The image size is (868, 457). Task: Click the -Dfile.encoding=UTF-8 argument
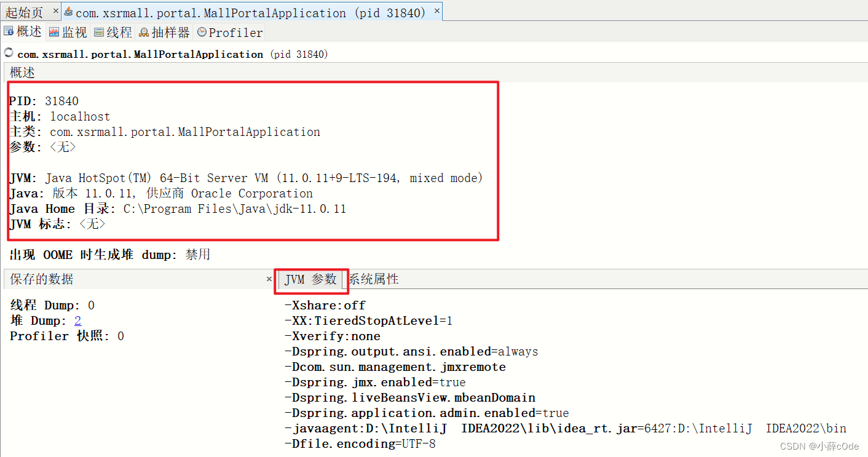click(360, 443)
